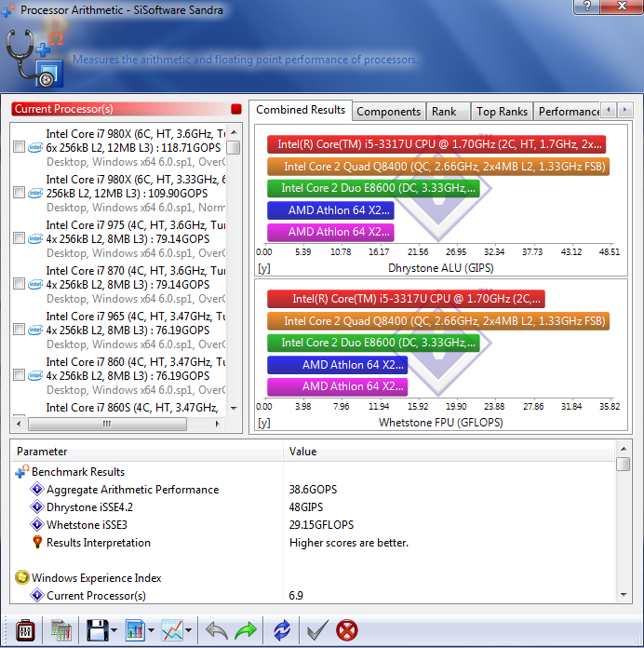Viewport: 644px width, 648px height.
Task: Click the Processor Arithmetic title bar icon
Action: tap(8, 10)
